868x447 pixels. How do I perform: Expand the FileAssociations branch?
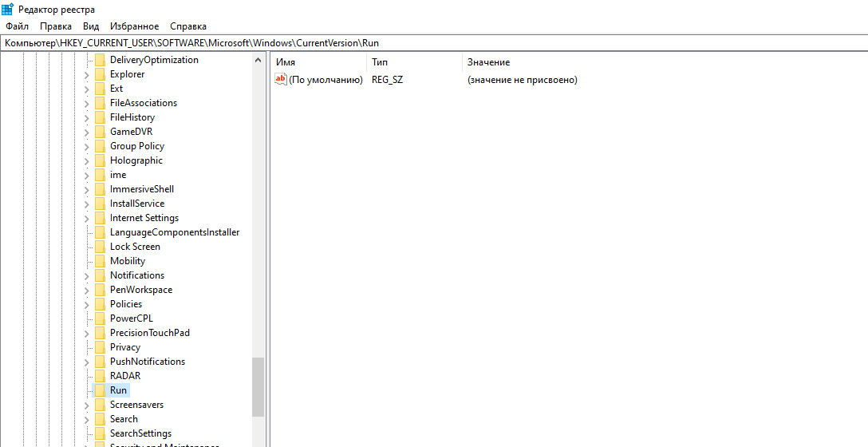pos(86,103)
